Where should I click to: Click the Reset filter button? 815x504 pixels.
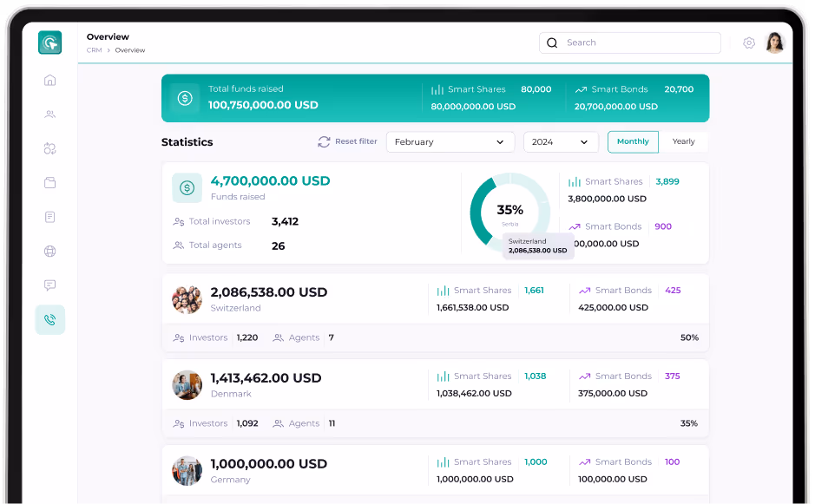[346, 141]
